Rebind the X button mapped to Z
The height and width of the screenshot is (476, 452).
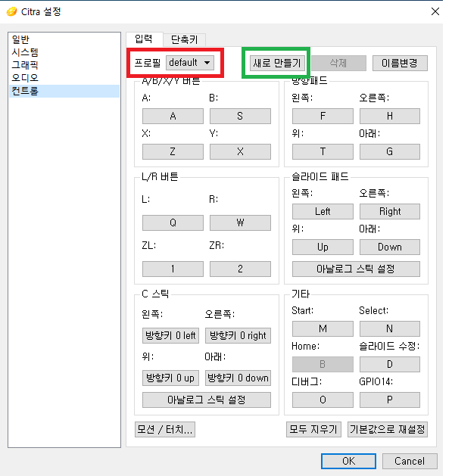point(173,151)
